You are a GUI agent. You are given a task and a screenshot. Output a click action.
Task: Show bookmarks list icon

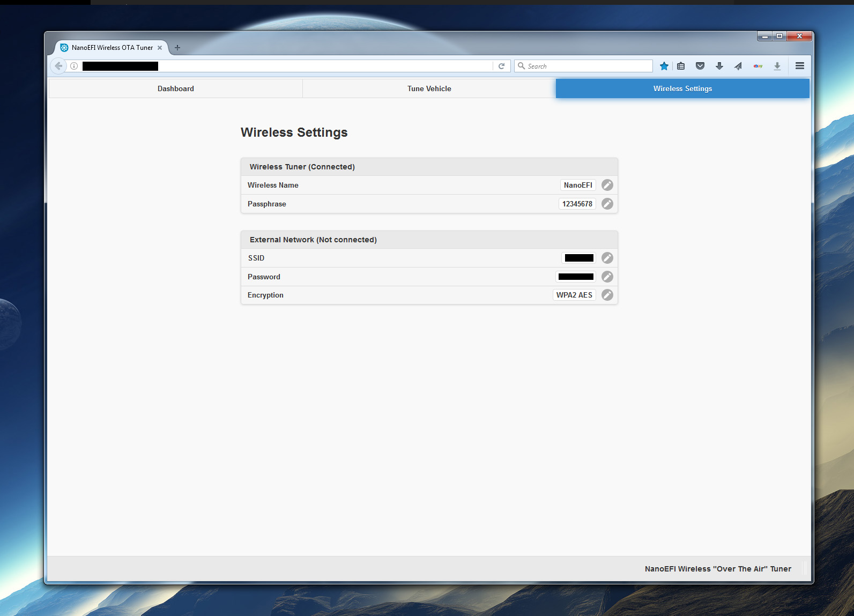click(681, 66)
